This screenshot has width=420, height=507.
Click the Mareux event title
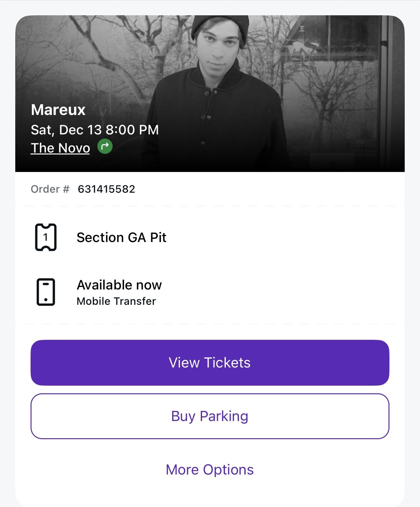pyautogui.click(x=58, y=110)
